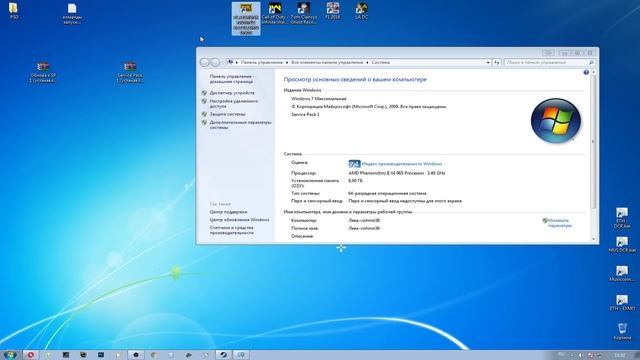
Task: Open the Call of Duty shortcut
Action: click(275, 13)
